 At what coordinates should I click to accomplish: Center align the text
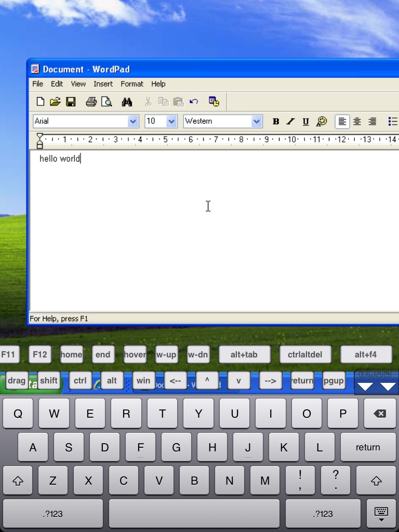click(x=357, y=122)
